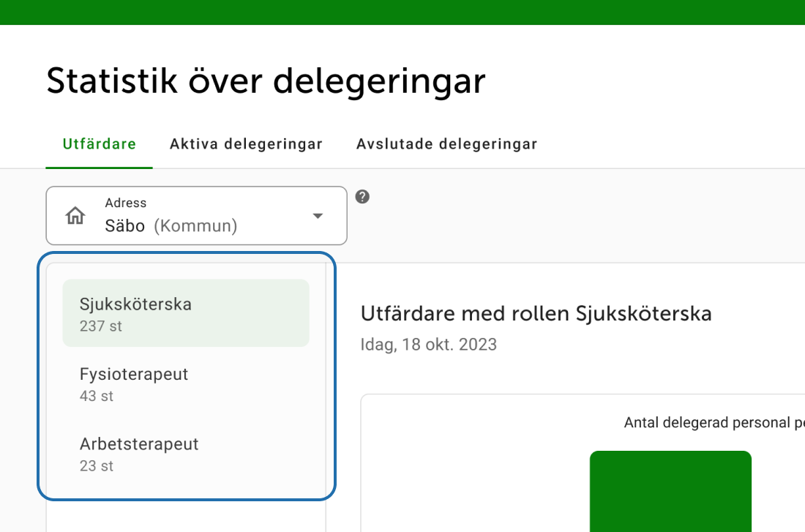Viewport: 805px width, 532px height.
Task: Open Aktiva delegeringar tab
Action: pos(246,143)
